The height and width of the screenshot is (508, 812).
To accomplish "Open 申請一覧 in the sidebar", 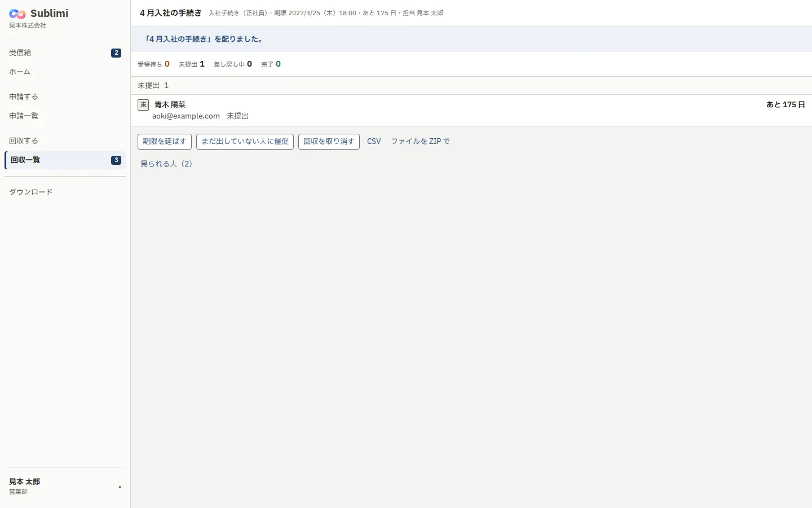I will pos(65,116).
